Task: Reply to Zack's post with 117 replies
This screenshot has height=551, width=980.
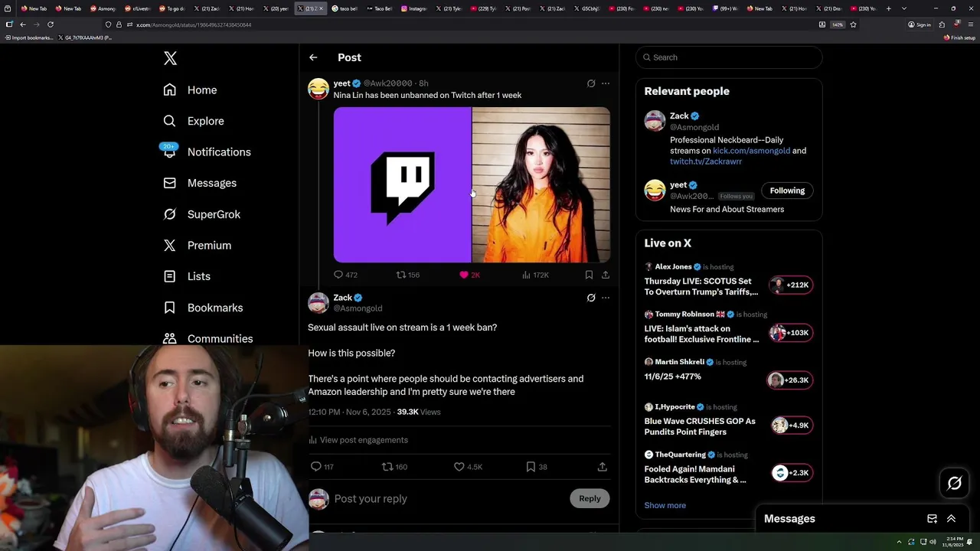Action: (322, 467)
